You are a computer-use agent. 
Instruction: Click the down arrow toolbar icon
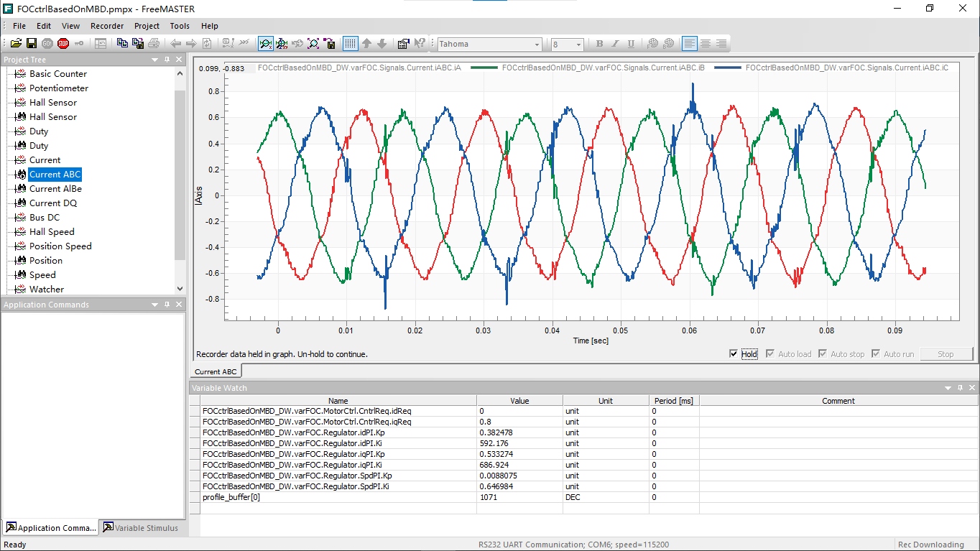pyautogui.click(x=382, y=44)
